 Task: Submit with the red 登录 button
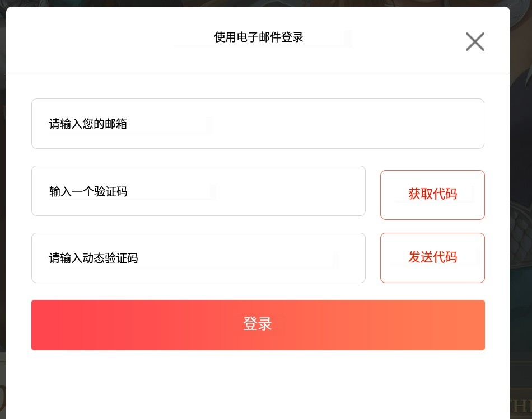(258, 325)
